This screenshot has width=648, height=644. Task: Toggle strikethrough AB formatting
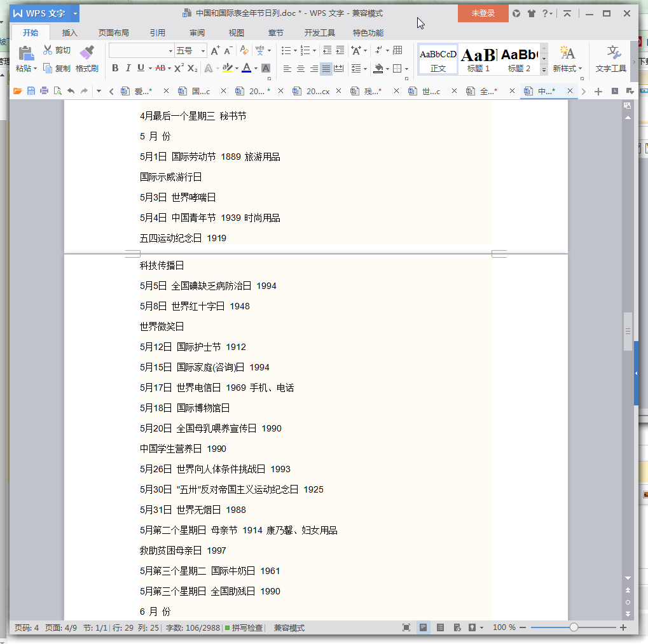(x=160, y=68)
